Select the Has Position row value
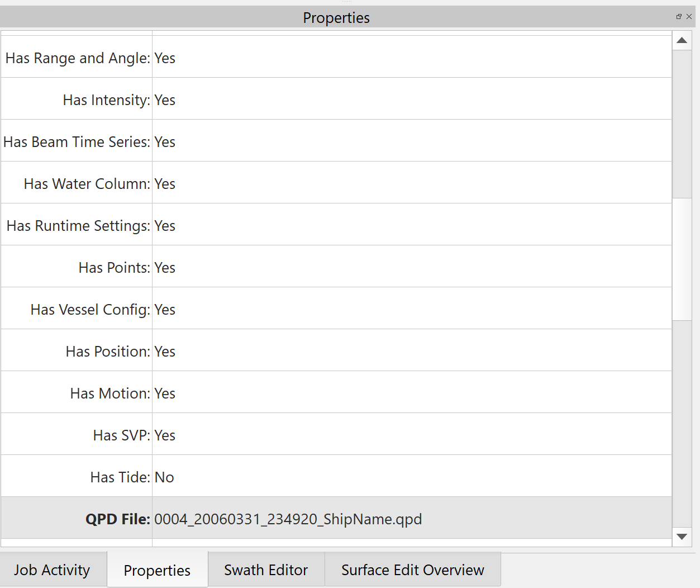Screen dimensions: 700x588 (x=165, y=351)
